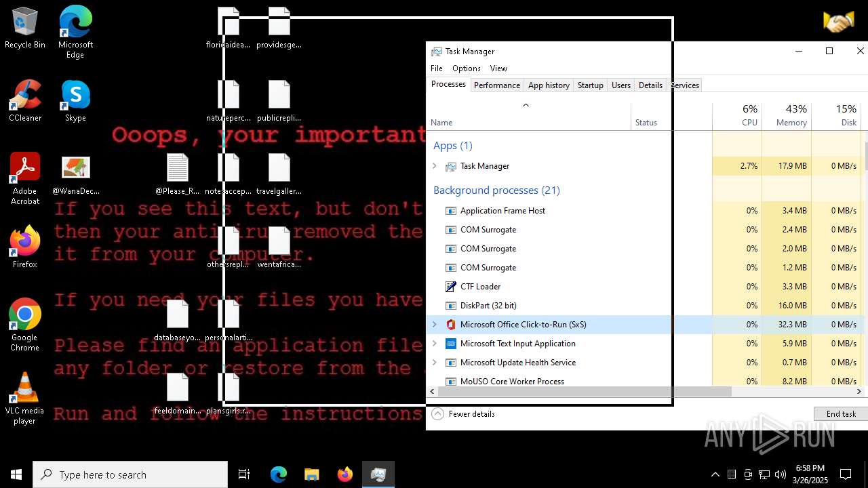The height and width of the screenshot is (488, 868).
Task: Click the horizontal scrollbar in Task Manager
Action: [585, 392]
